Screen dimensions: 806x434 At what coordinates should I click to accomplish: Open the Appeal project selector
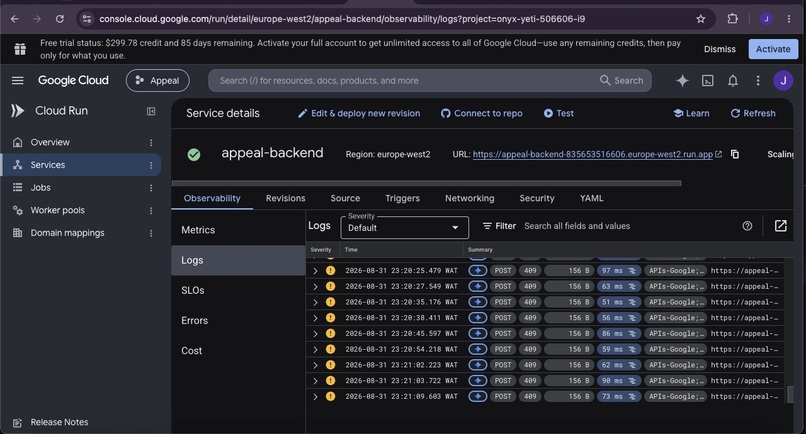157,80
